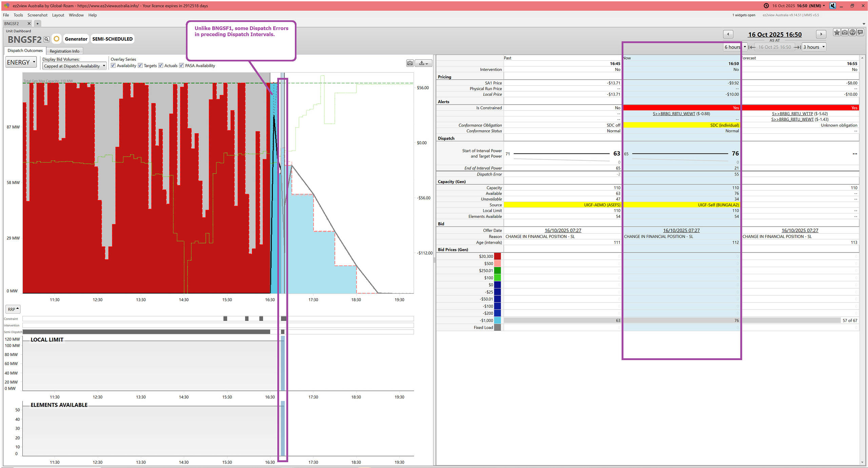Viewport: 868px width, 468px height.
Task: Disable the PASA Availability checkbox
Action: (182, 65)
